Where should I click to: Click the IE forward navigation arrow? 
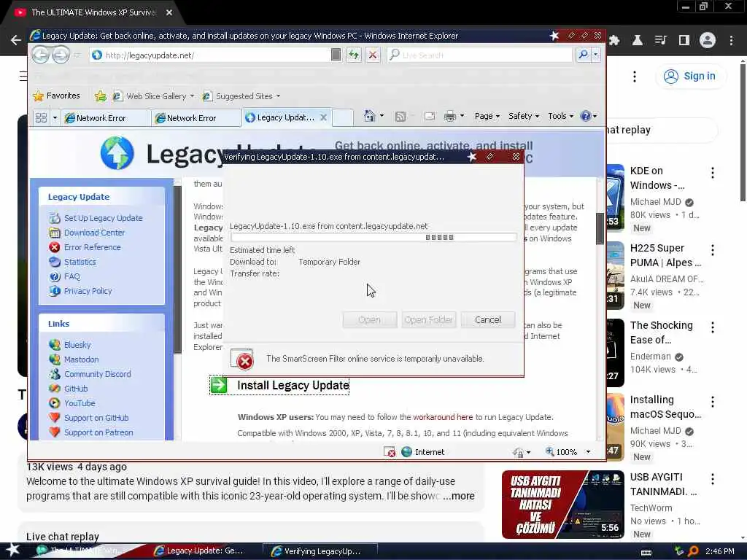click(x=61, y=55)
